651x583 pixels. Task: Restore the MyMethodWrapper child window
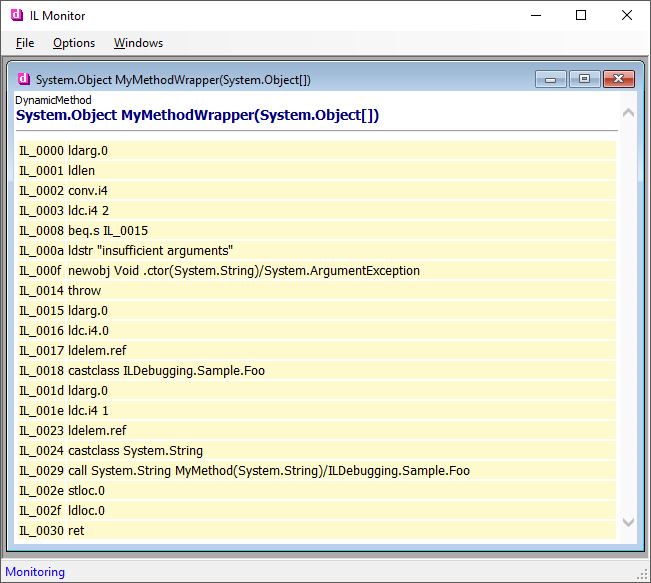click(x=585, y=79)
